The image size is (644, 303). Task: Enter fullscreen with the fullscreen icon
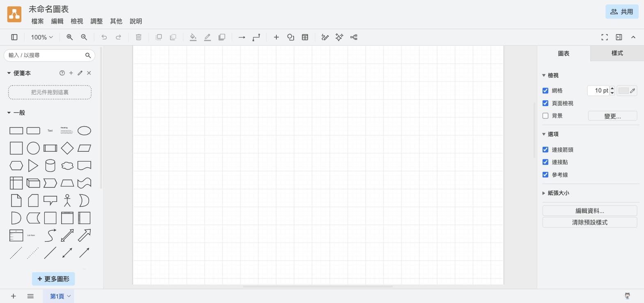[605, 37]
